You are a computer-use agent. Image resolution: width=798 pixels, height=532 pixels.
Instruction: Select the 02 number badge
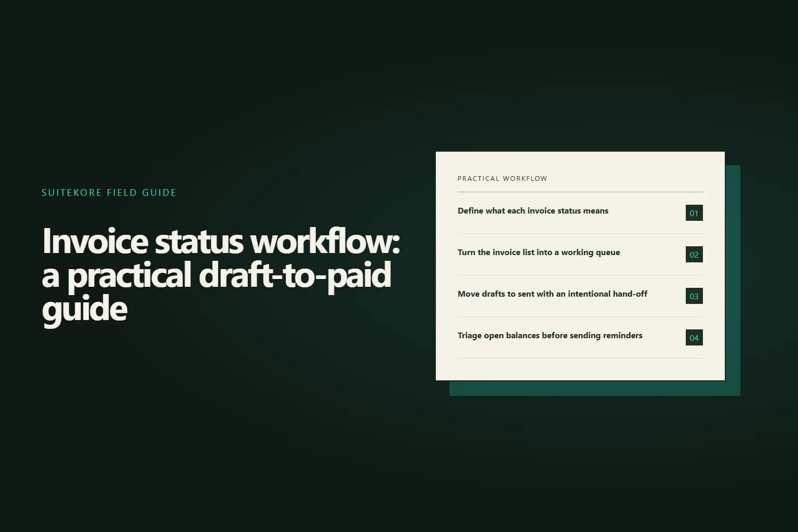(x=694, y=255)
